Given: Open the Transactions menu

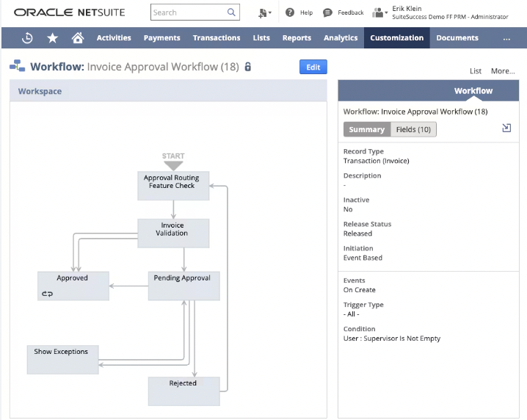Looking at the screenshot, I should pos(217,37).
